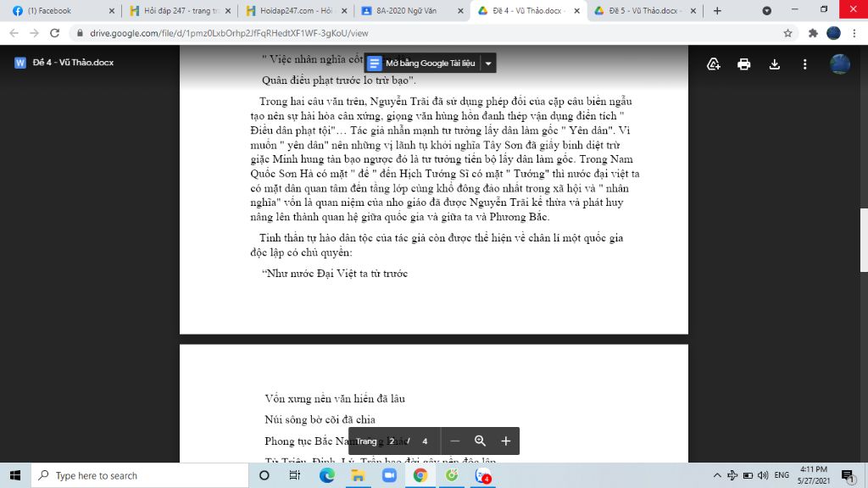The image size is (868, 488).
Task: Click the document vertical scrollbar thumb
Action: click(864, 240)
